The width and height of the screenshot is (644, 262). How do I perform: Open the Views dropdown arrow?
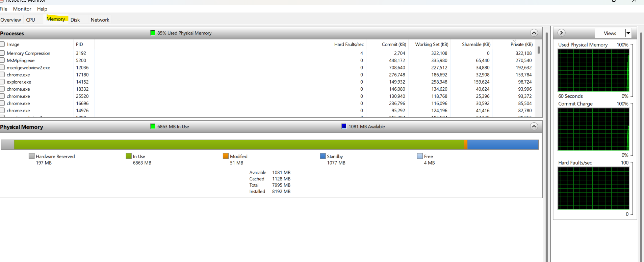pos(628,33)
